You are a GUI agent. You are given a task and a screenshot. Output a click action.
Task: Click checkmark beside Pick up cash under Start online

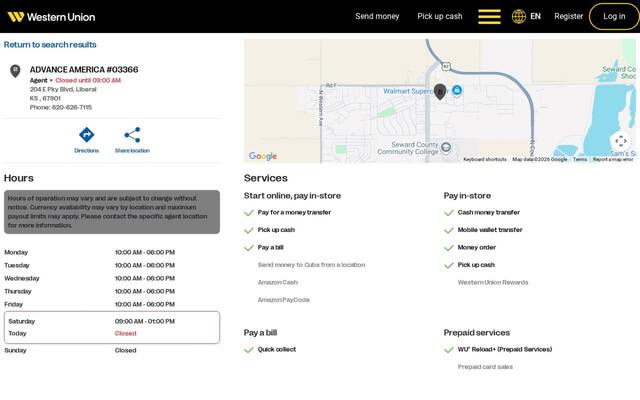[249, 230]
